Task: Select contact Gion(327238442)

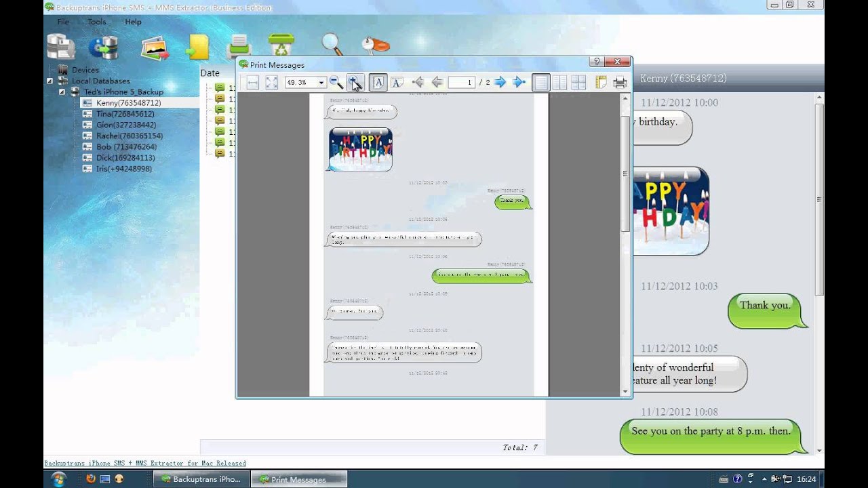Action: [125, 125]
